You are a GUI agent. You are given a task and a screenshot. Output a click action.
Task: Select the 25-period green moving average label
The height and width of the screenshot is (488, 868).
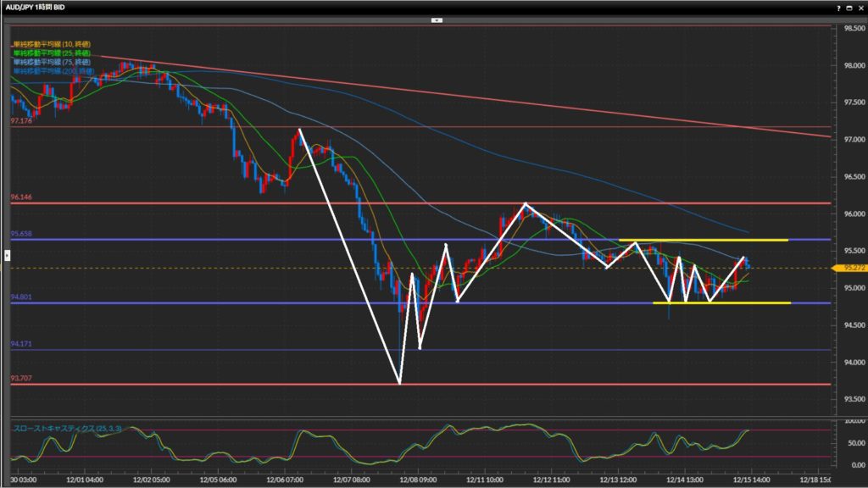pos(52,53)
